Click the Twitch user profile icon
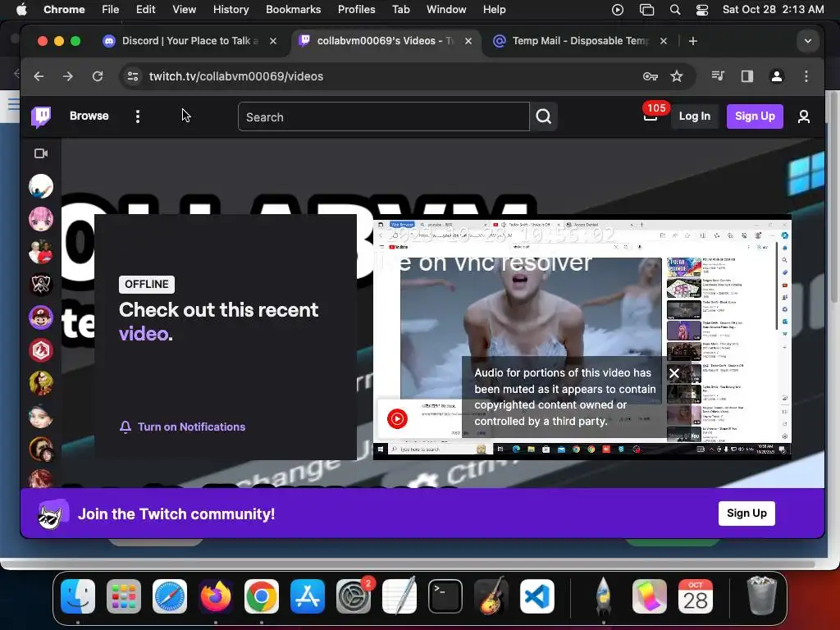Viewport: 840px width, 630px height. pyautogui.click(x=804, y=116)
